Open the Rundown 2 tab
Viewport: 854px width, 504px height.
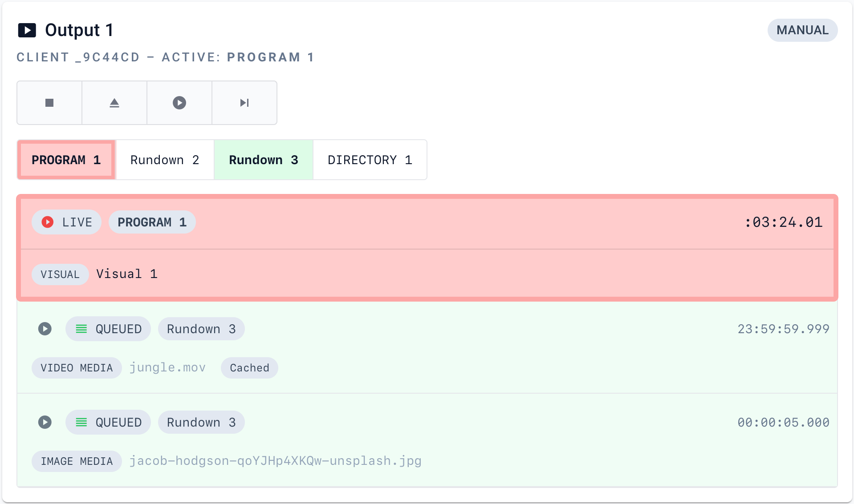click(x=165, y=160)
